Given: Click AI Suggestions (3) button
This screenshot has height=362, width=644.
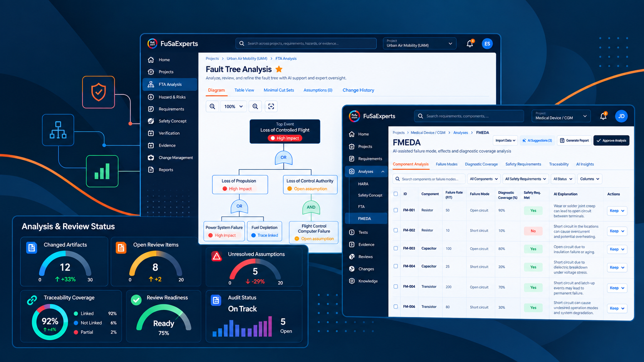Looking at the screenshot, I should (x=537, y=140).
